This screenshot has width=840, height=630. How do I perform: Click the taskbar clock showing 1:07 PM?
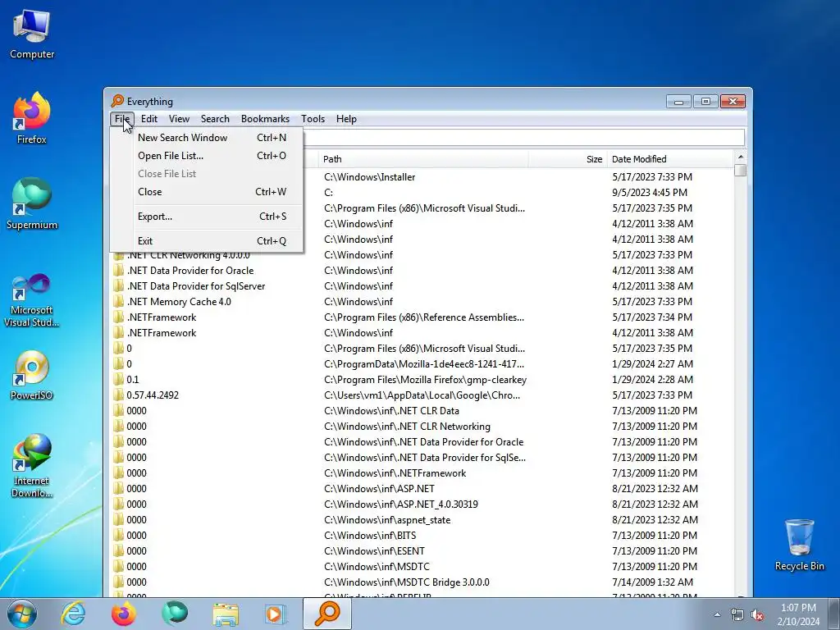798,614
